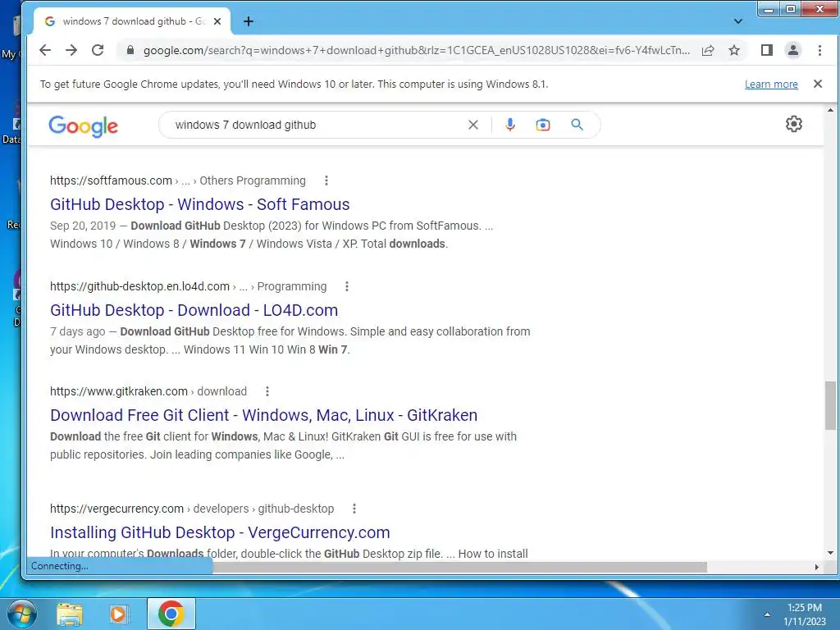The image size is (840, 630).
Task: Open GitHub Desktop LO4D.com result
Action: pos(194,310)
